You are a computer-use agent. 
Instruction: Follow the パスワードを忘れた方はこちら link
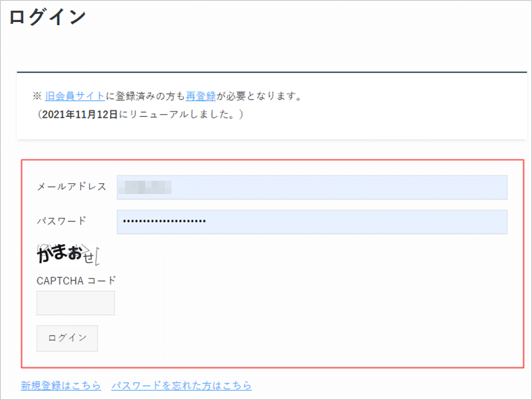[x=181, y=385]
